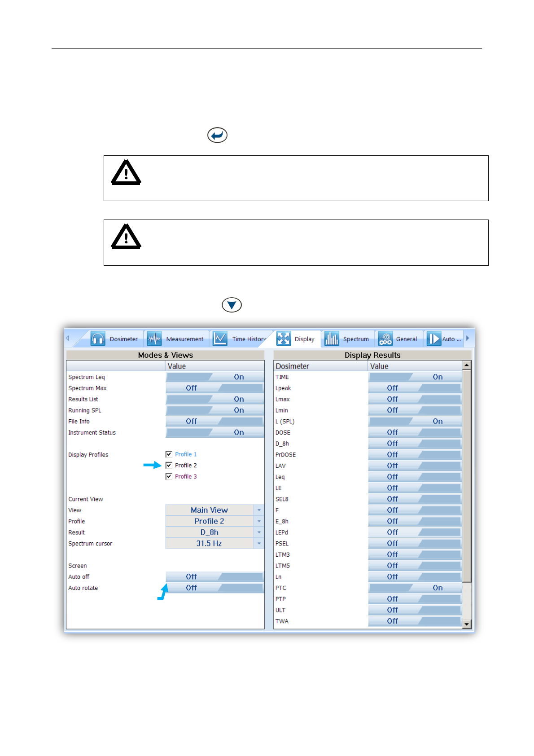Turn on the Auto rotate setting
Image resolution: width=534 pixels, height=756 pixels.
pos(214,588)
